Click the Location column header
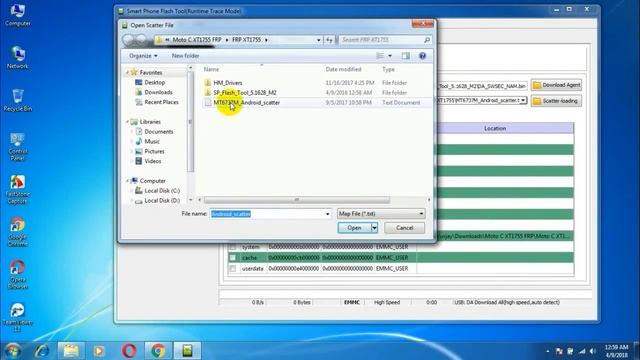Image resolution: width=640 pixels, height=360 pixels. [x=495, y=128]
